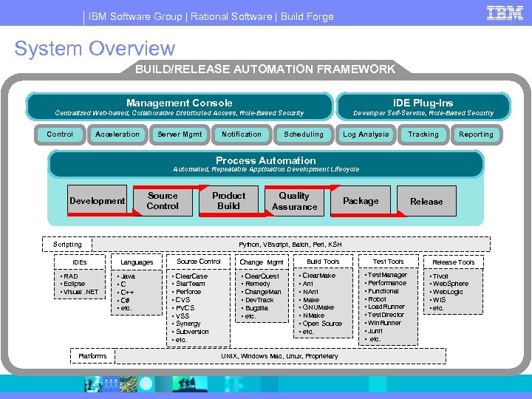The height and width of the screenshot is (399, 532).
Task: Click Source Control stage in Process Automation
Action: pos(163,200)
